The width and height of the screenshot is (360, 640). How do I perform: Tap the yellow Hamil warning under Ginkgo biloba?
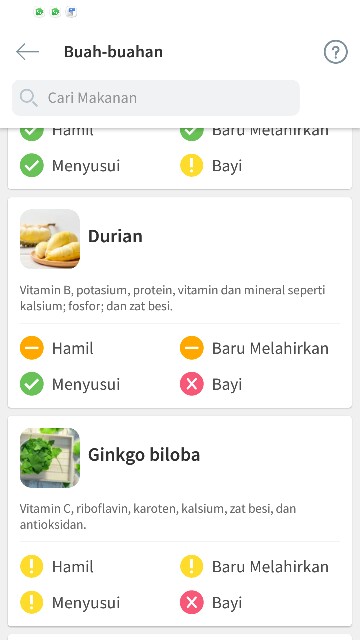click(32, 567)
